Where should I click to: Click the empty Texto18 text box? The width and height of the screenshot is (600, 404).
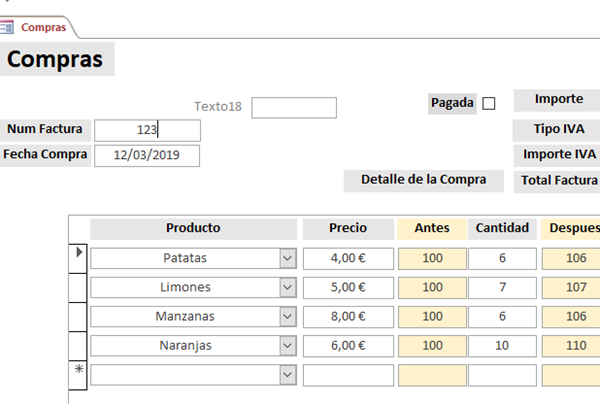coord(294,108)
